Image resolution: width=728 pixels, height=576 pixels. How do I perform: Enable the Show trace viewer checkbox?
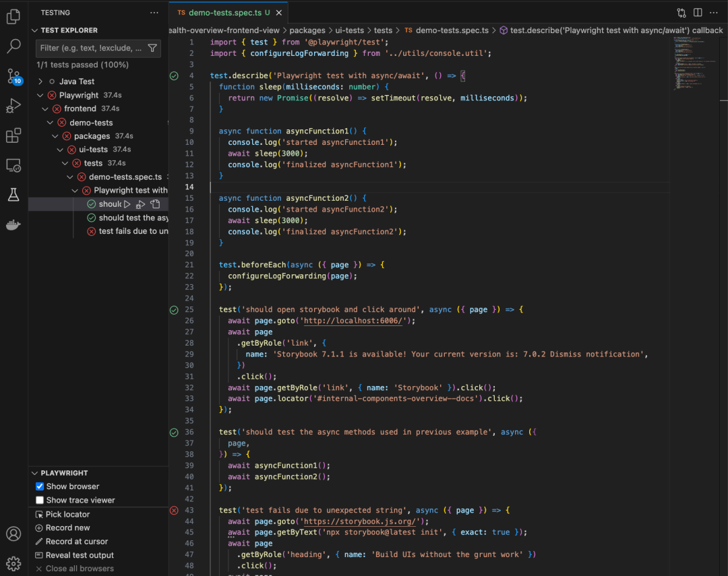(40, 501)
